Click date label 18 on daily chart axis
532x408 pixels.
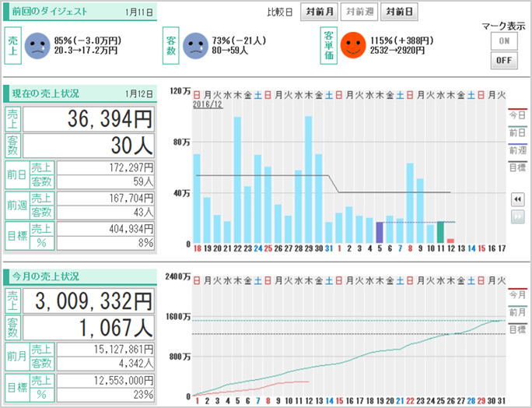[x=197, y=248]
